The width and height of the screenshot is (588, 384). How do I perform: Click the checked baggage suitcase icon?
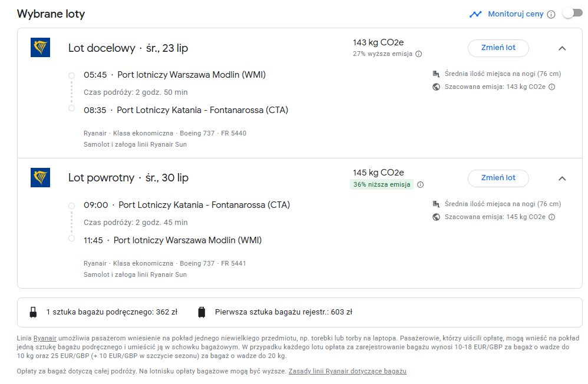point(201,312)
